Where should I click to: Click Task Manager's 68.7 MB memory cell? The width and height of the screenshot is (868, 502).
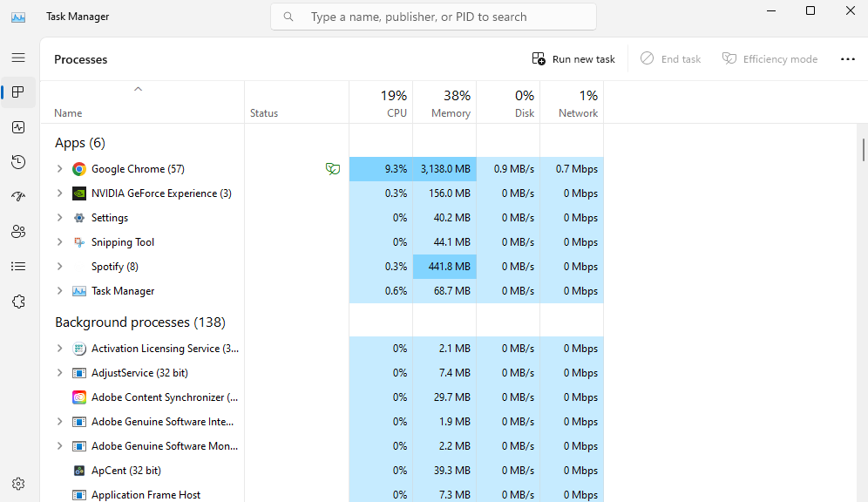pyautogui.click(x=444, y=290)
